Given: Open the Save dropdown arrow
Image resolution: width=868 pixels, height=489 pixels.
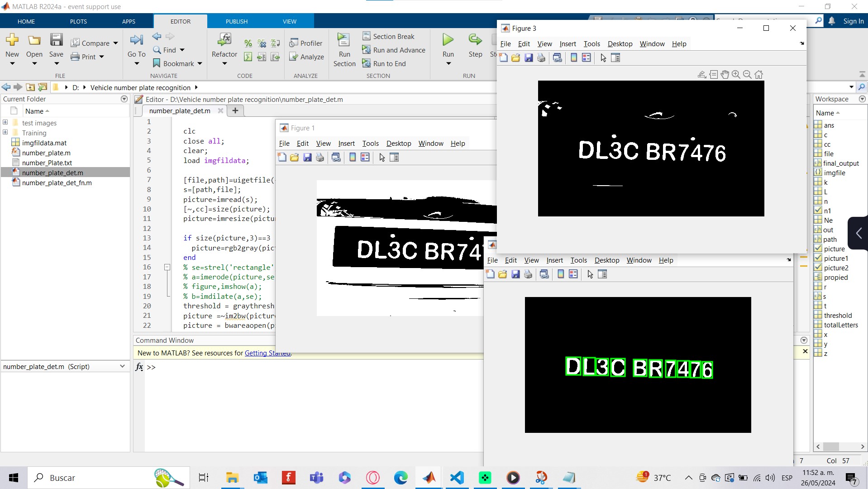Looking at the screenshot, I should (x=56, y=64).
